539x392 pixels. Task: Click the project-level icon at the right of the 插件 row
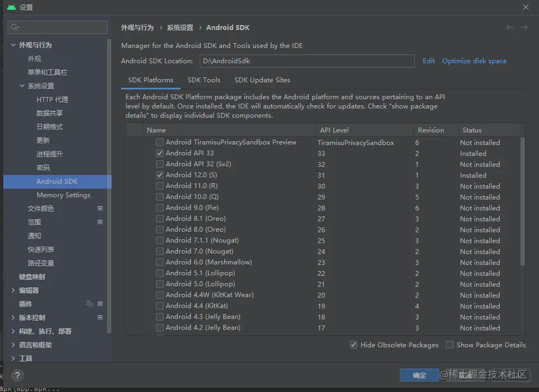coord(100,304)
